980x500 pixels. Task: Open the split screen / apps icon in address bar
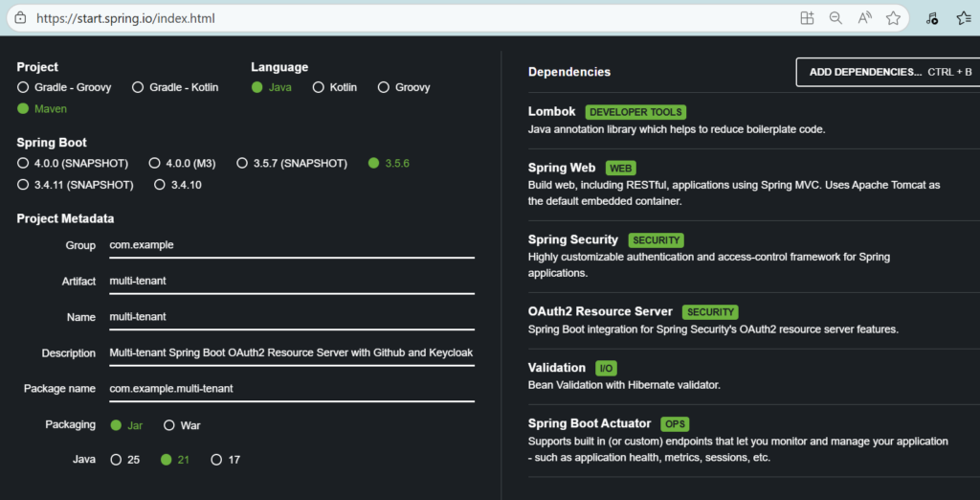[807, 18]
